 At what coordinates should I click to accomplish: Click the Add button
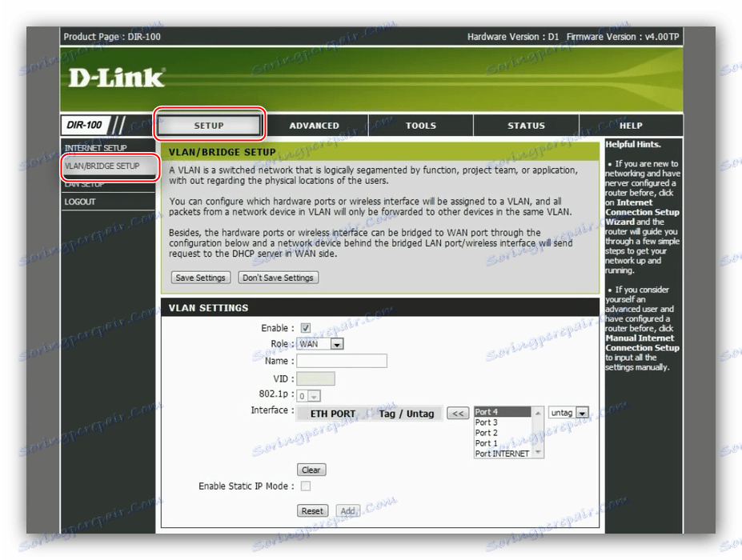(348, 511)
